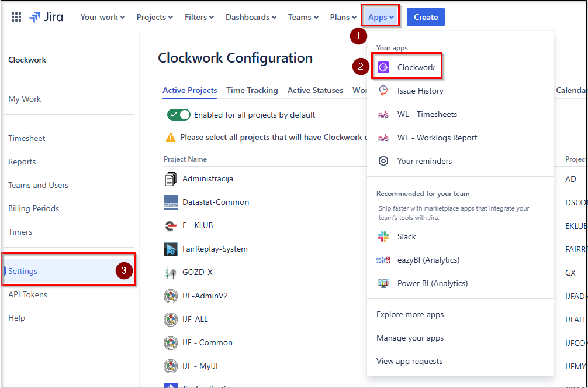Click the Issue History clock icon
The image size is (588, 388).
383,91
